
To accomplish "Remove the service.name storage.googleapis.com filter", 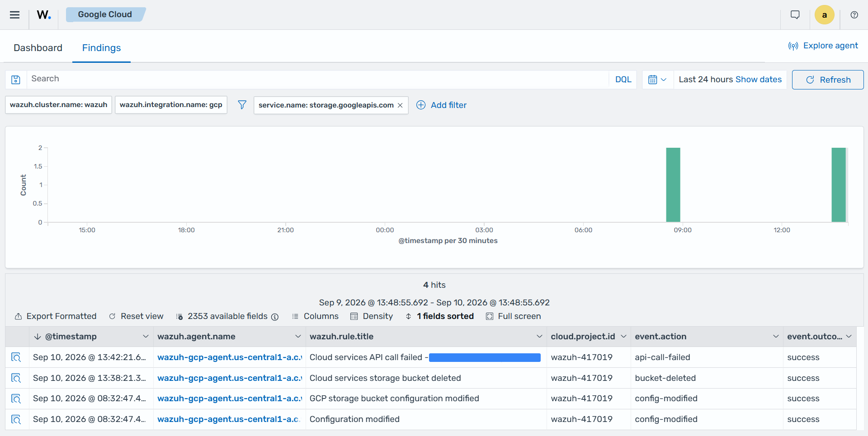I will click(x=400, y=105).
